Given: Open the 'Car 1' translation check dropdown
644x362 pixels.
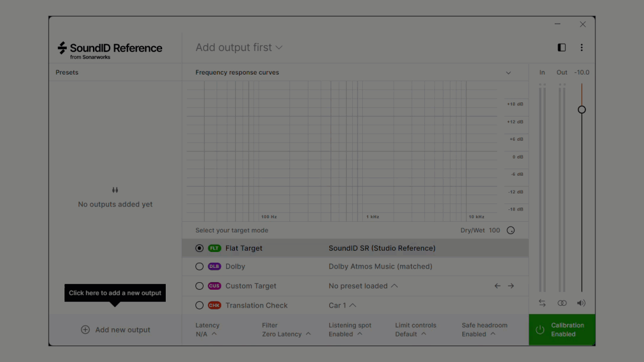Looking at the screenshot, I should click(x=342, y=305).
